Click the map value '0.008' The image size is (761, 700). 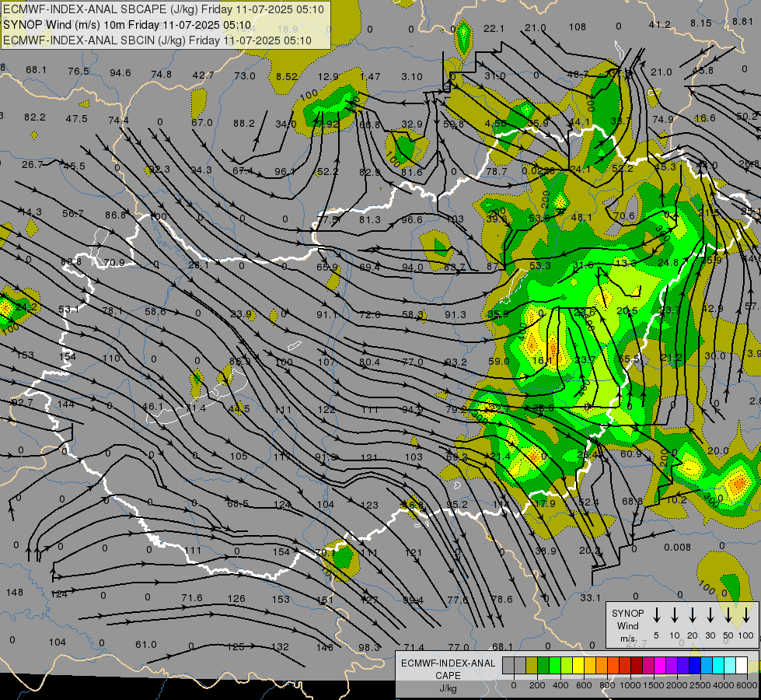point(678,548)
